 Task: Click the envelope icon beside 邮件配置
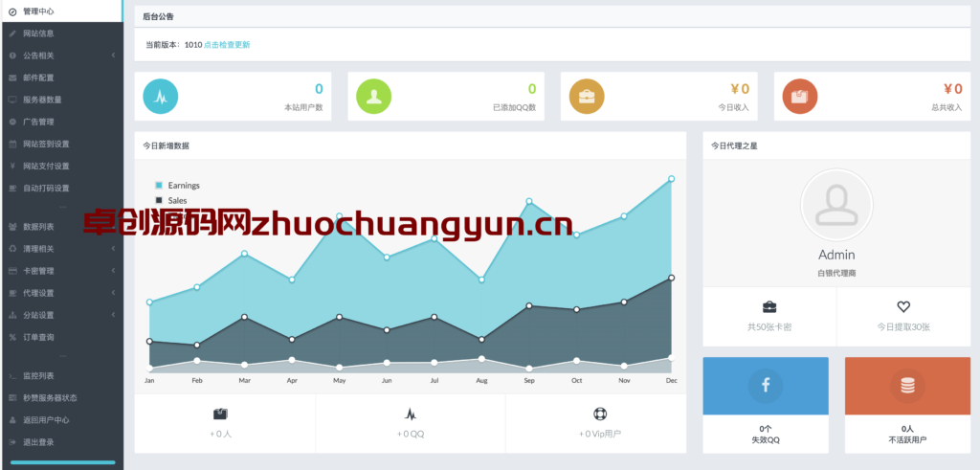click(12, 78)
